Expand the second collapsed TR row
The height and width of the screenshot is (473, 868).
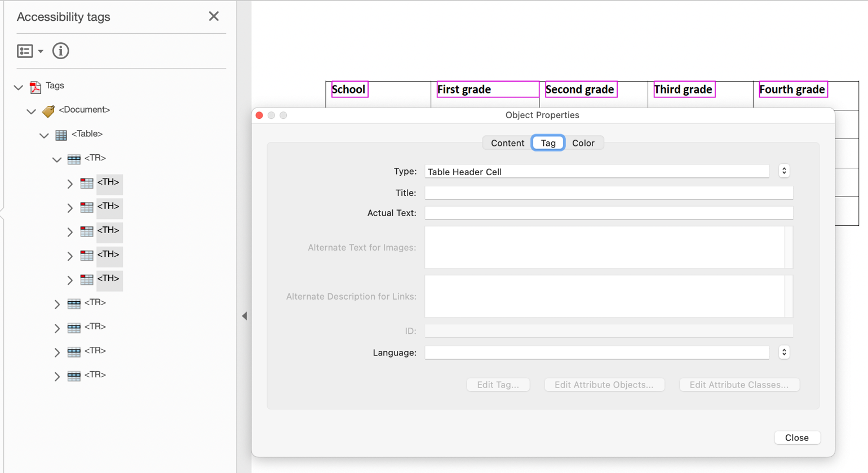click(x=56, y=327)
